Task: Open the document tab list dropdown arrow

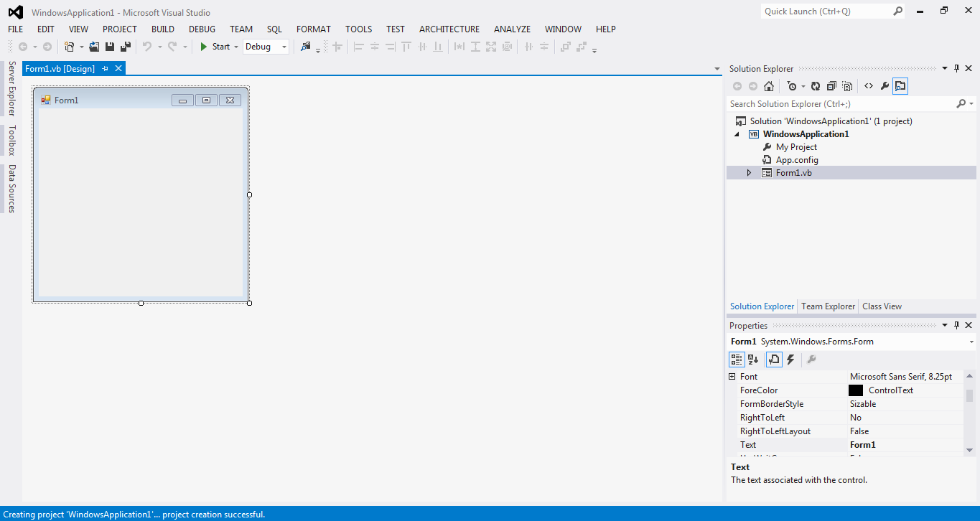Action: pyautogui.click(x=717, y=69)
